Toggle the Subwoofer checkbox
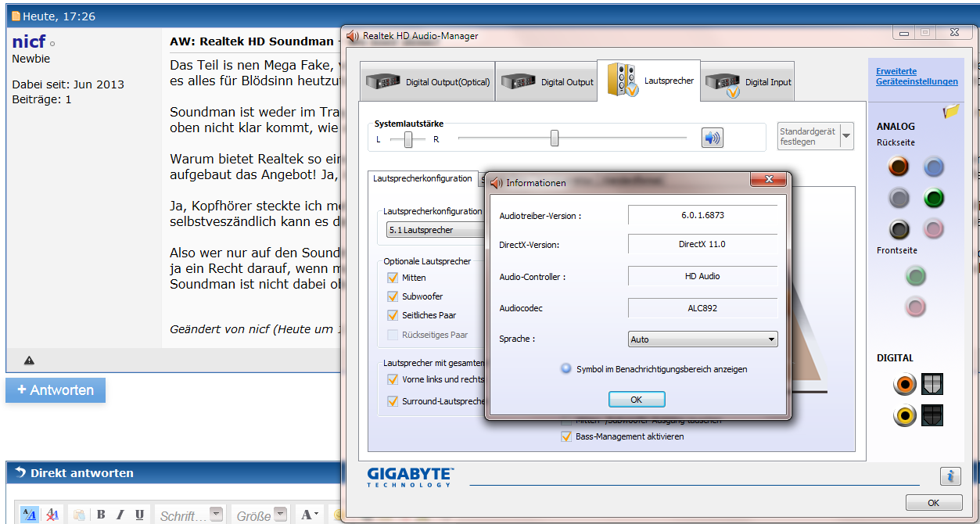The height and width of the screenshot is (524, 980). pos(393,296)
